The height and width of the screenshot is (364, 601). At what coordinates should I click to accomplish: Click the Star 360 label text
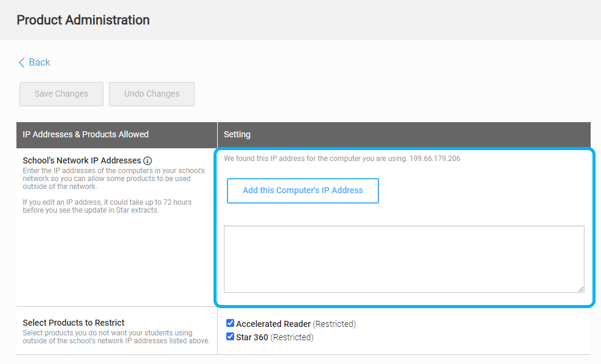pyautogui.click(x=252, y=337)
